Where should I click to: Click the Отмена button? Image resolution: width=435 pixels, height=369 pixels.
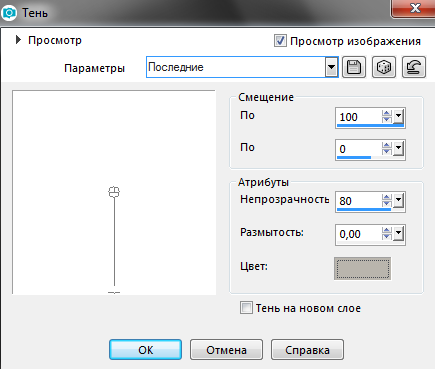point(226,350)
